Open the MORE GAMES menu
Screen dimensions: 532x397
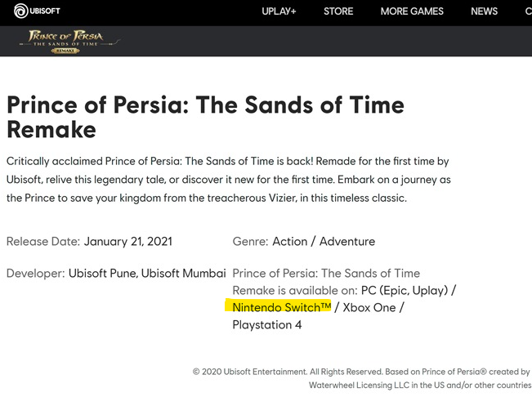[x=412, y=11]
